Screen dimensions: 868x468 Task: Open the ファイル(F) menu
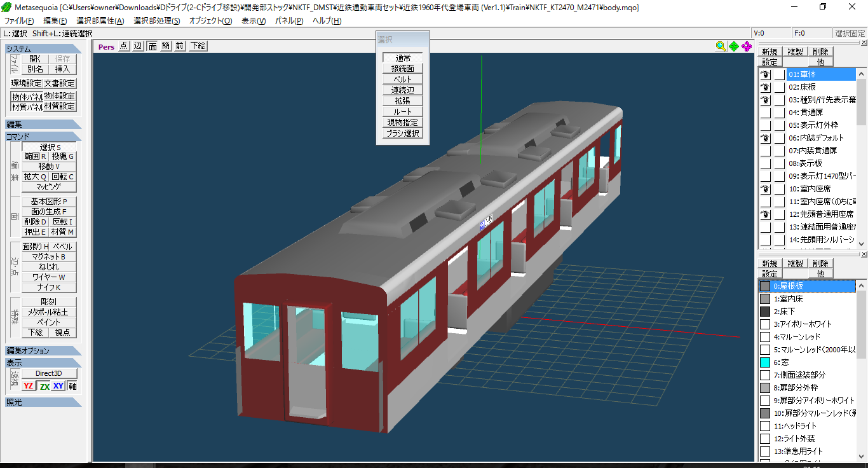point(19,21)
